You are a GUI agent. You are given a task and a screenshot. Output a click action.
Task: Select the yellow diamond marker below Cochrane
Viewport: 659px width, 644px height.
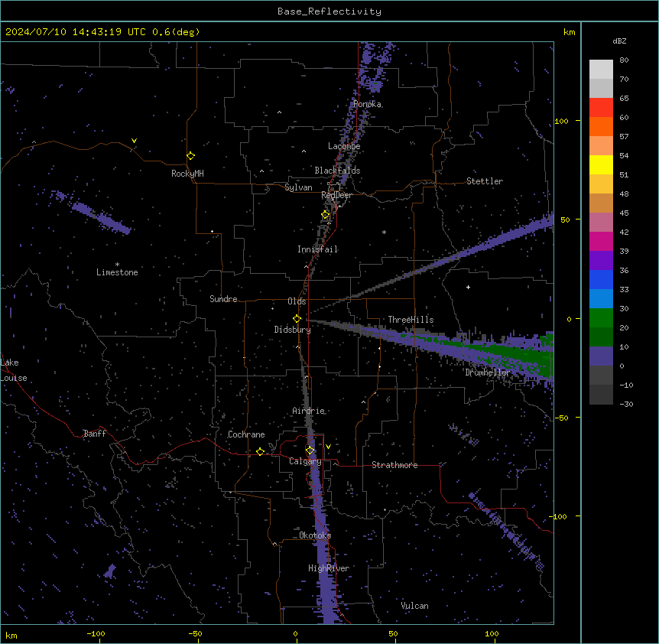click(x=260, y=451)
